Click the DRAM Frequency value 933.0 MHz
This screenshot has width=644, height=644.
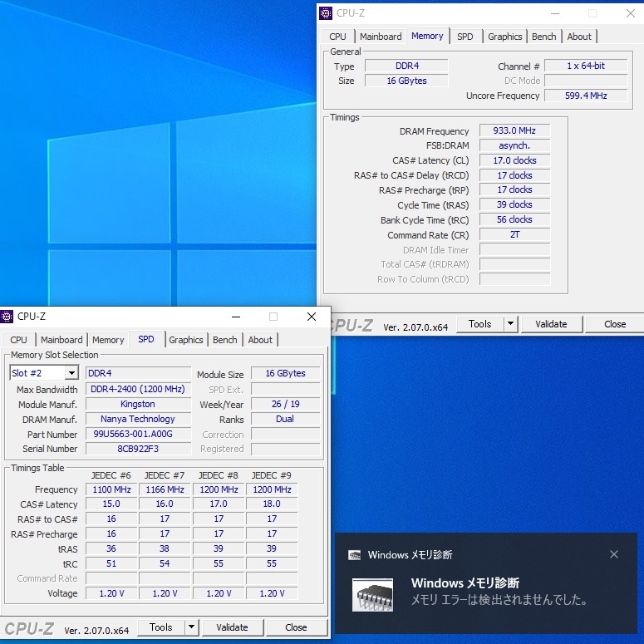point(514,131)
